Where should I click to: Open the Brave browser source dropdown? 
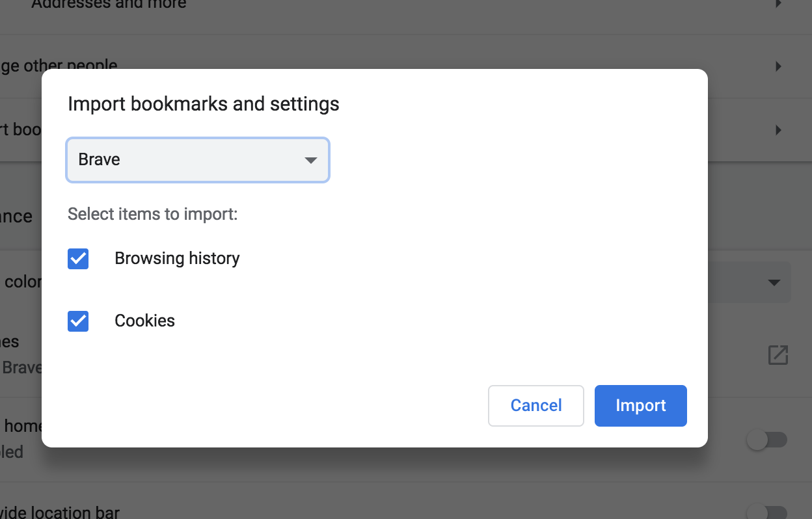197,160
